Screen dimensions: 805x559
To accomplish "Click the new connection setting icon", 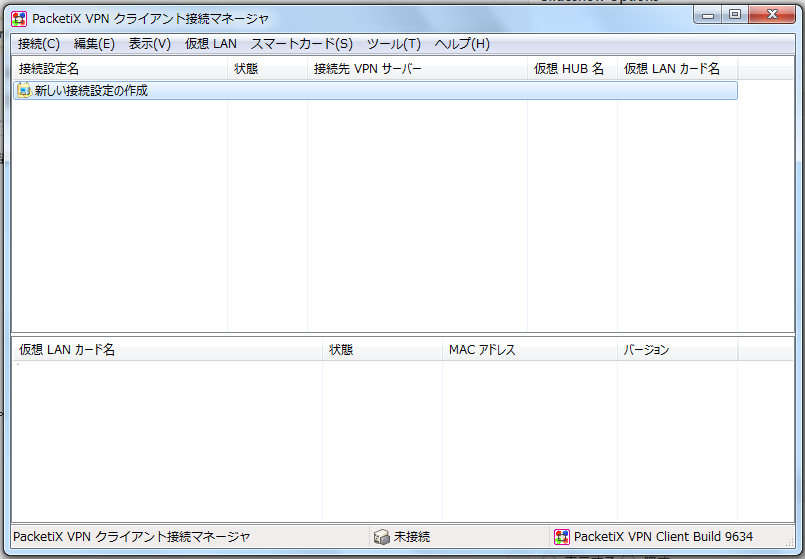I will coord(24,91).
